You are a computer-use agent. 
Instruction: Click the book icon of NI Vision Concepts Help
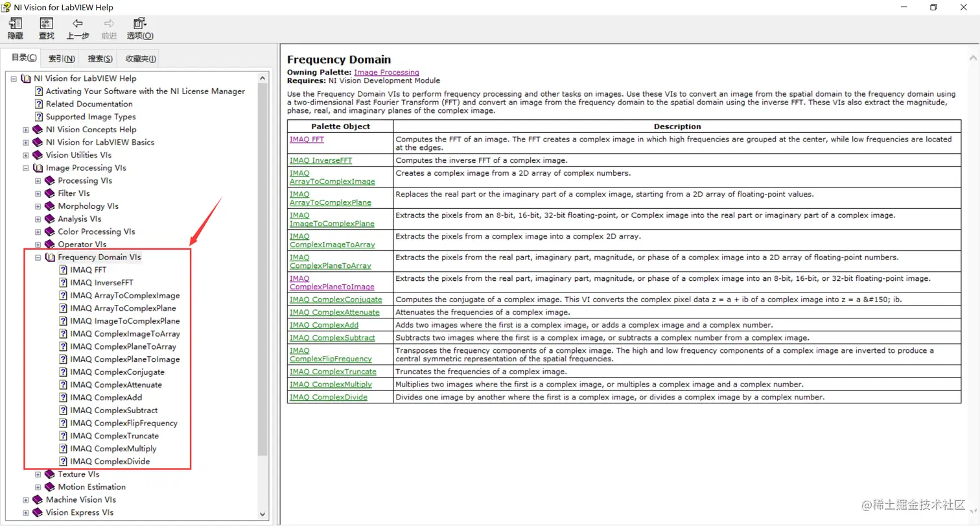point(38,130)
